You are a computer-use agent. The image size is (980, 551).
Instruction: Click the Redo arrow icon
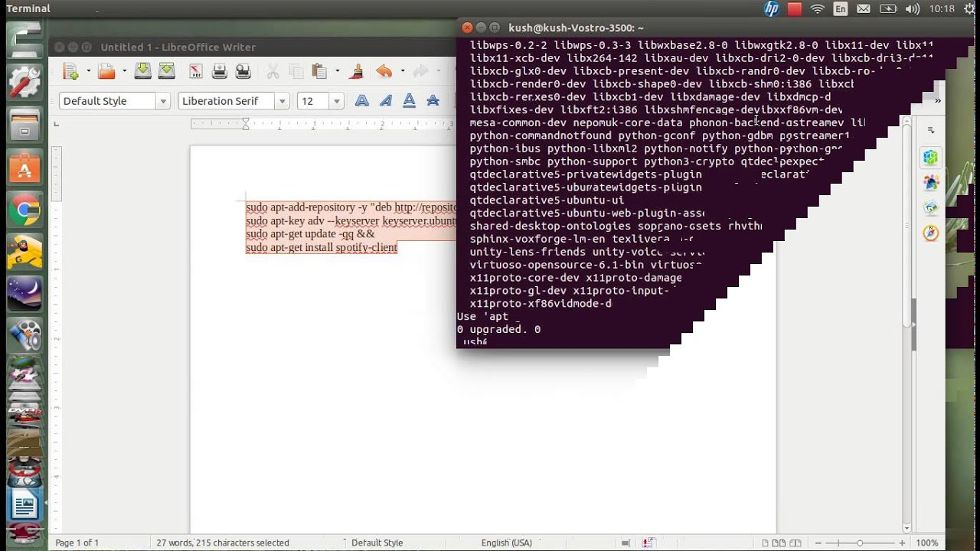coord(420,72)
